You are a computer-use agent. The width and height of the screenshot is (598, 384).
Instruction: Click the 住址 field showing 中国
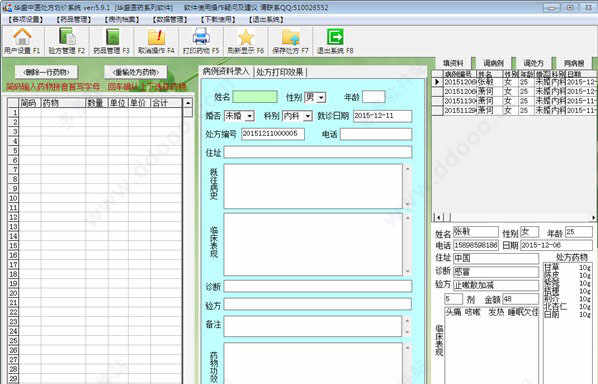pyautogui.click(x=496, y=258)
